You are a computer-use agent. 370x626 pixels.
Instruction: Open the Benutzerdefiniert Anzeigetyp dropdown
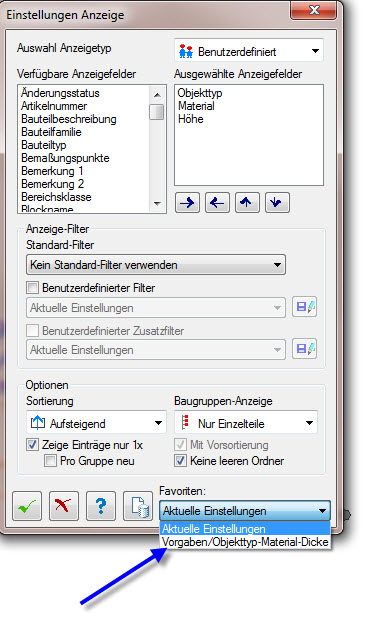coord(249,51)
